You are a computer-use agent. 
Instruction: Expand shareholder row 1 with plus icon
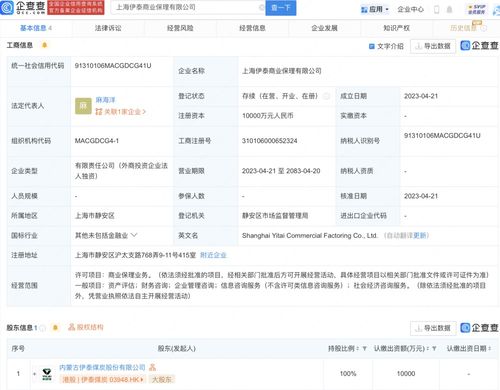point(34,374)
